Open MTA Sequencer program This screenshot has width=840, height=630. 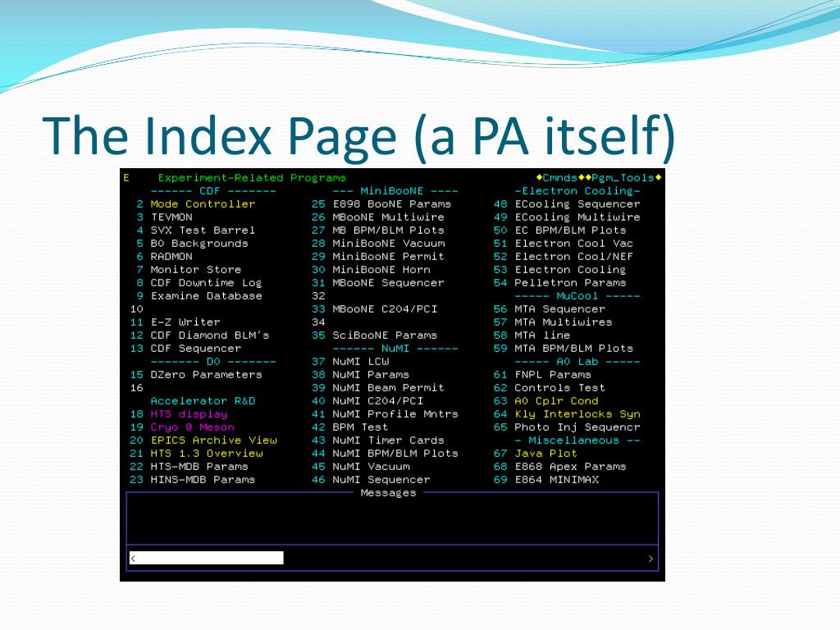[559, 308]
